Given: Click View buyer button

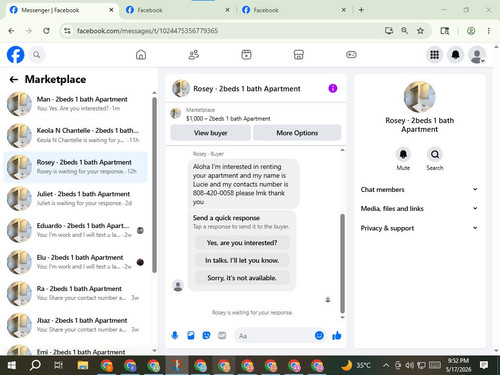Looking at the screenshot, I should pos(210,133).
